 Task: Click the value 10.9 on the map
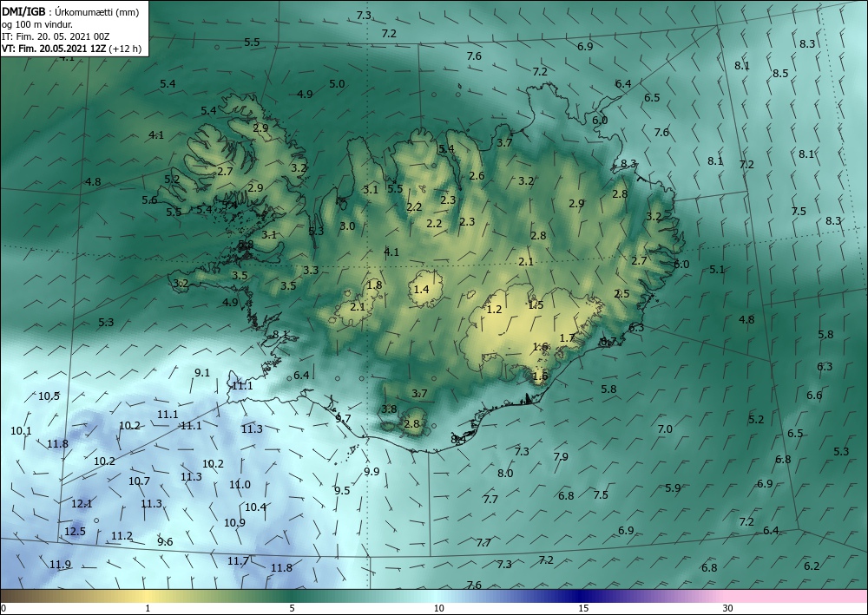(x=234, y=522)
